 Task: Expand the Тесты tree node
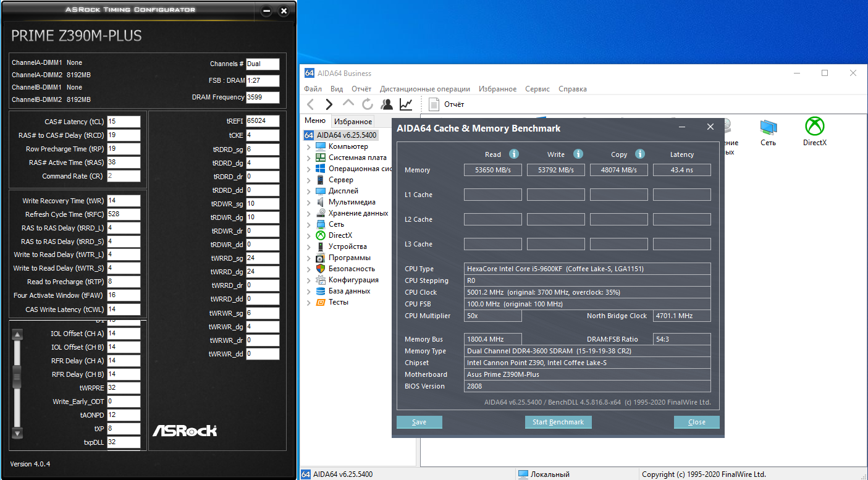pyautogui.click(x=309, y=302)
